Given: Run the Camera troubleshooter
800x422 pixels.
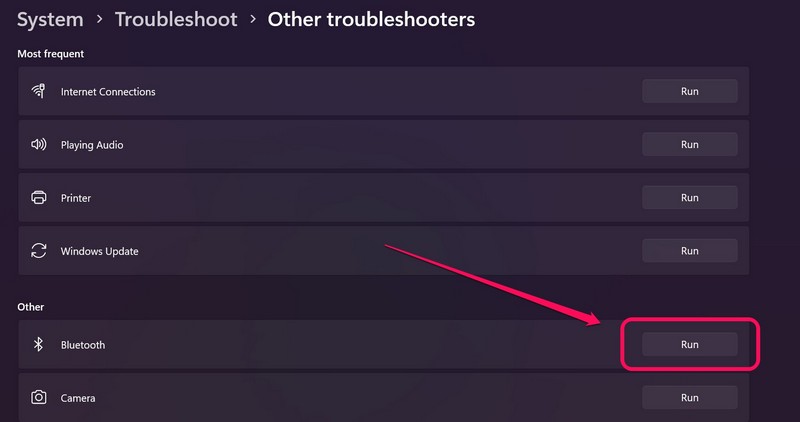Looking at the screenshot, I should pos(689,398).
